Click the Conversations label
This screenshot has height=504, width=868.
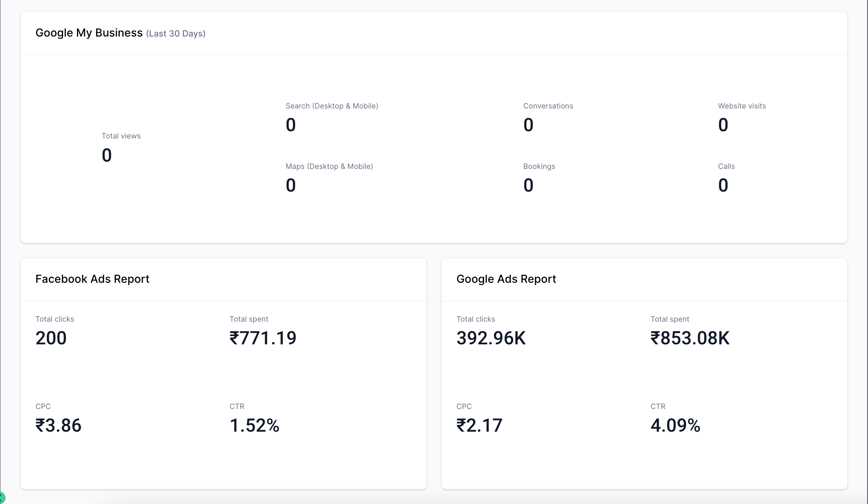(548, 106)
